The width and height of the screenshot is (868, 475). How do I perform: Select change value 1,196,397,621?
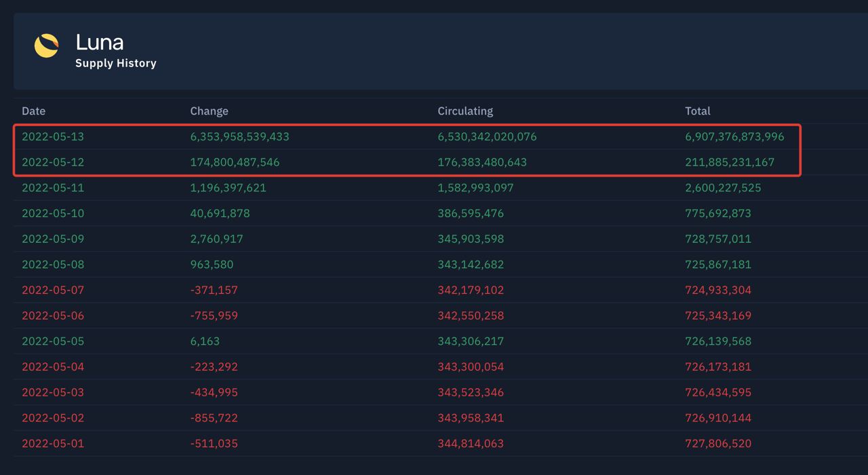228,187
